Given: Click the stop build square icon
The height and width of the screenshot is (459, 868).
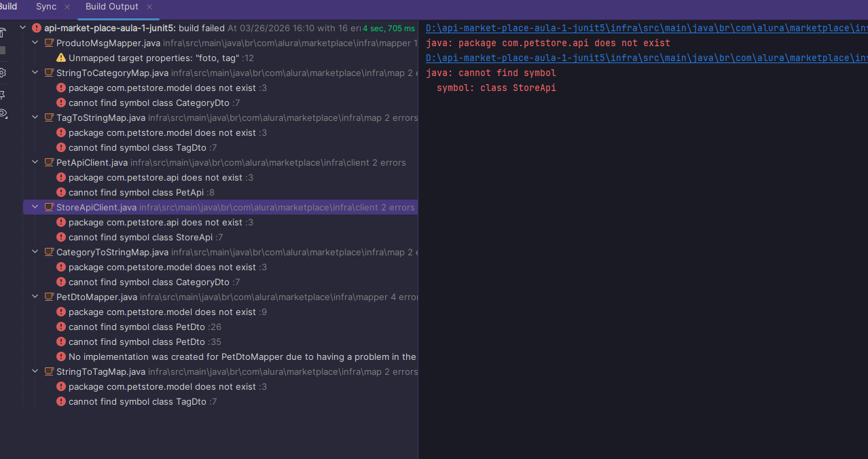Looking at the screenshot, I should tap(3, 51).
